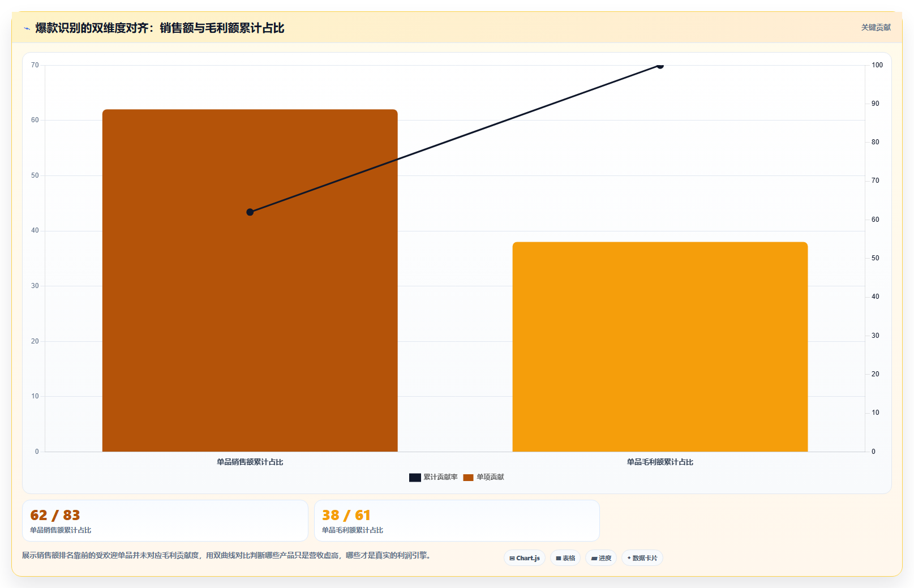
Task: Click the orange 单品毛利额累计占比 bar
Action: 660,347
